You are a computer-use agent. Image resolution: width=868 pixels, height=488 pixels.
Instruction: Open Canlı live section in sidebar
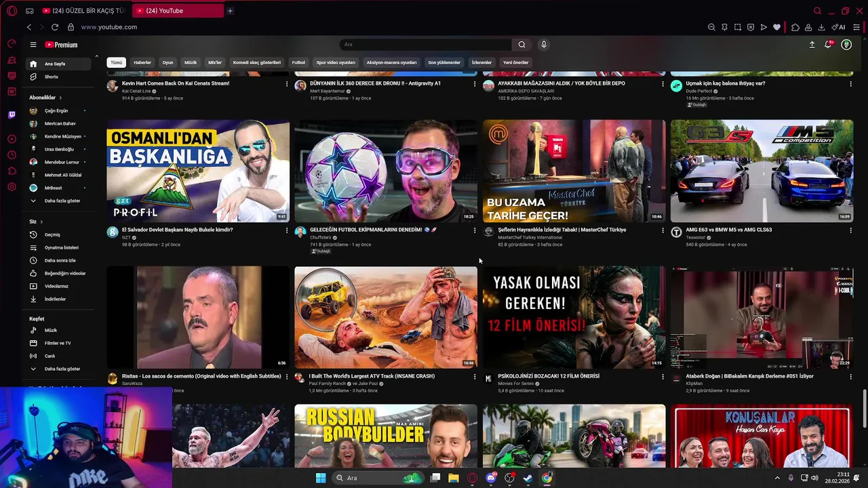[x=58, y=356]
